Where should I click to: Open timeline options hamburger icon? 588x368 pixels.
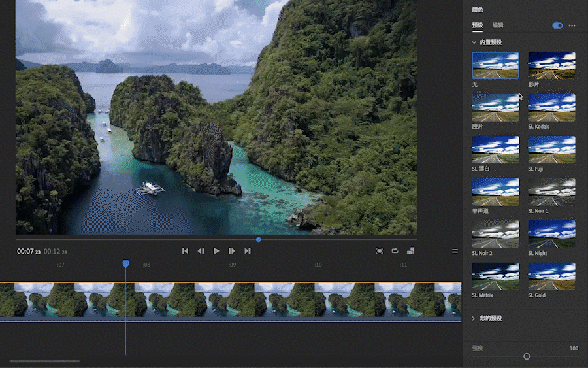tap(455, 251)
